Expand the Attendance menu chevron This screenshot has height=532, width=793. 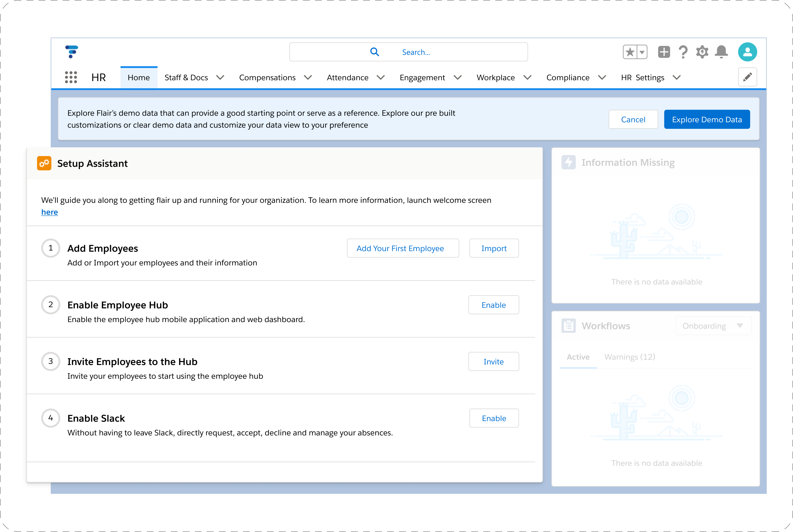click(x=380, y=77)
